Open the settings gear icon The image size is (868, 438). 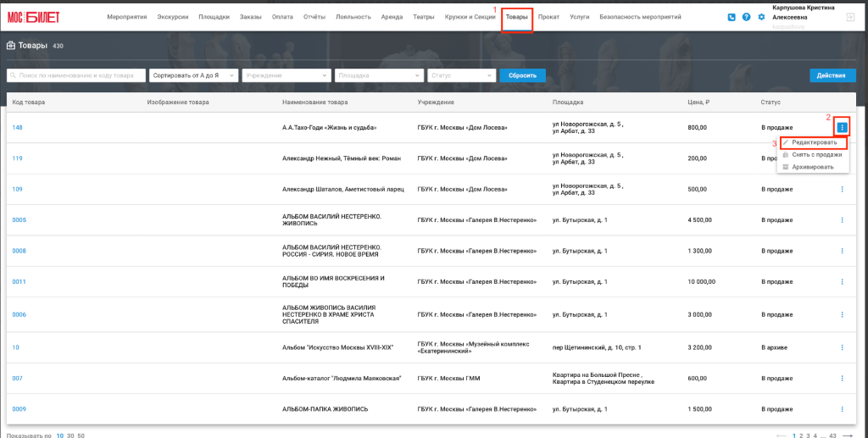pos(761,17)
